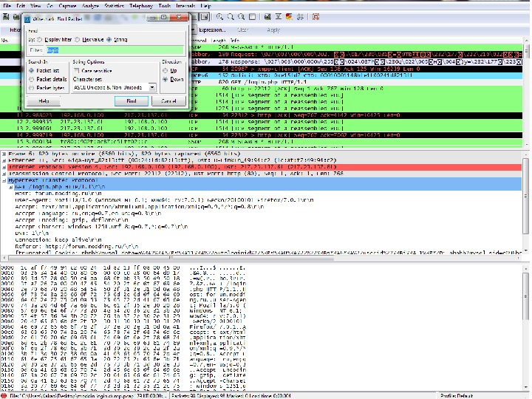Choose Packet bytes search option
Viewport: 532px width, 399px height.
[x=32, y=88]
